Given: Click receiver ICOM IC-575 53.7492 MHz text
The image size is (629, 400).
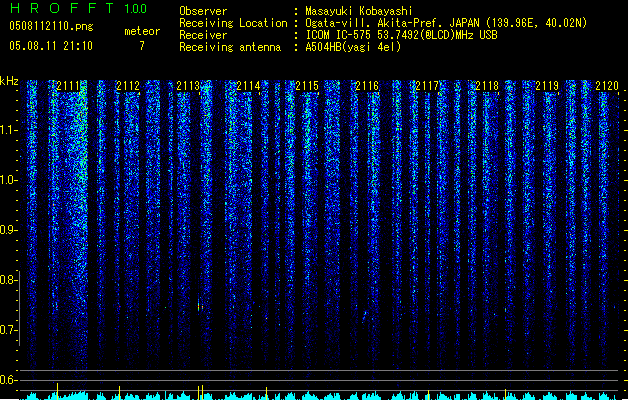Looking at the screenshot, I should pos(401,35).
